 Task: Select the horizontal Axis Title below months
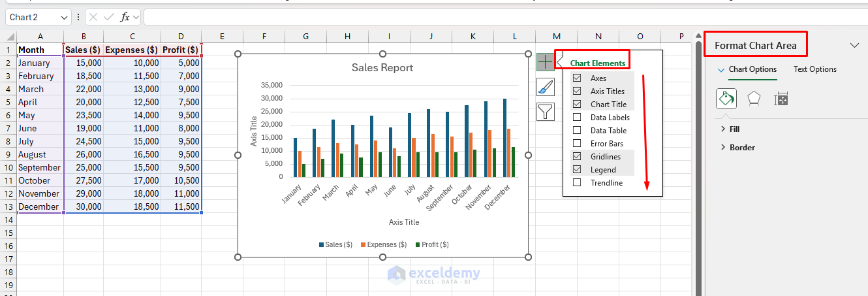point(404,222)
